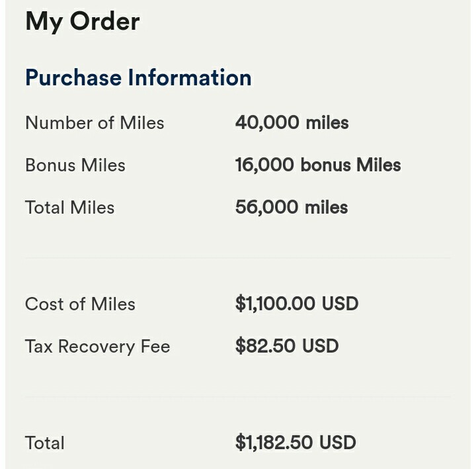Click the word bonus in 16,000 value
The image size is (476, 469).
pos(325,165)
